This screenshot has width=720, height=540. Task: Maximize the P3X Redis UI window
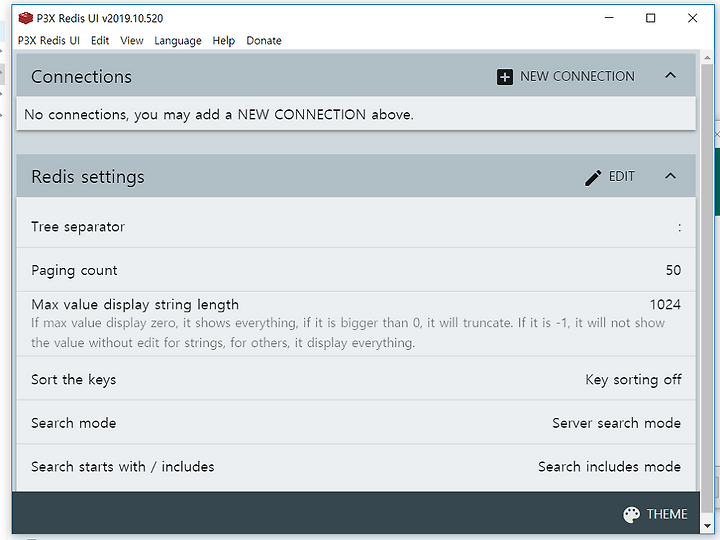650,18
